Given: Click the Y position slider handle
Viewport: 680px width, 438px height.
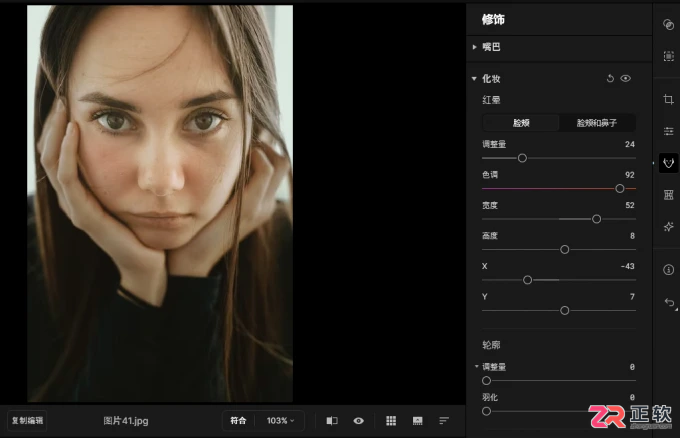Looking at the screenshot, I should [x=564, y=311].
